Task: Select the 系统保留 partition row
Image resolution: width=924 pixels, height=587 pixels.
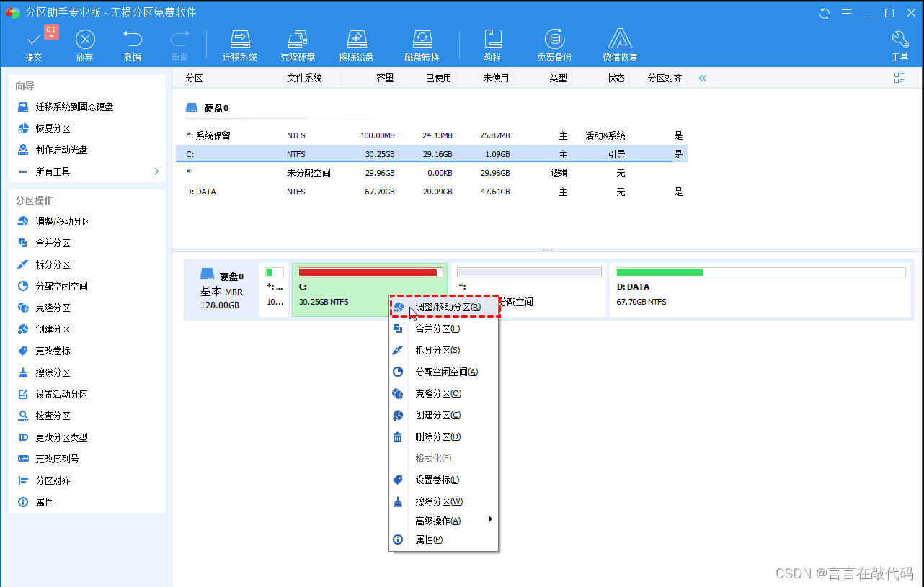Action: (x=431, y=135)
